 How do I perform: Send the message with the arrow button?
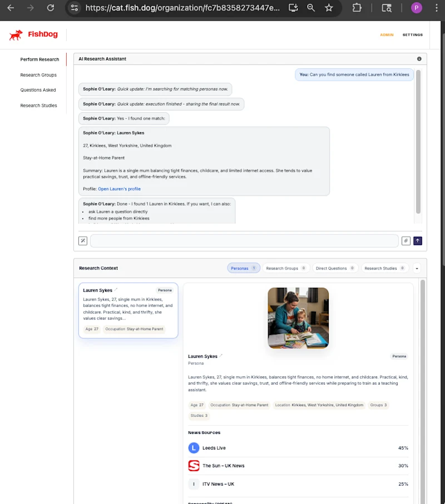(418, 241)
